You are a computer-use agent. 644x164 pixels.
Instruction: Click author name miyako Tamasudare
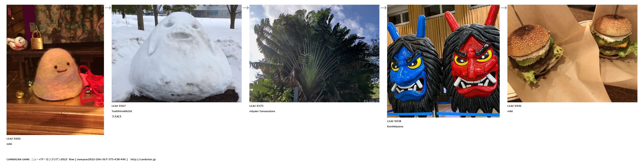click(262, 111)
